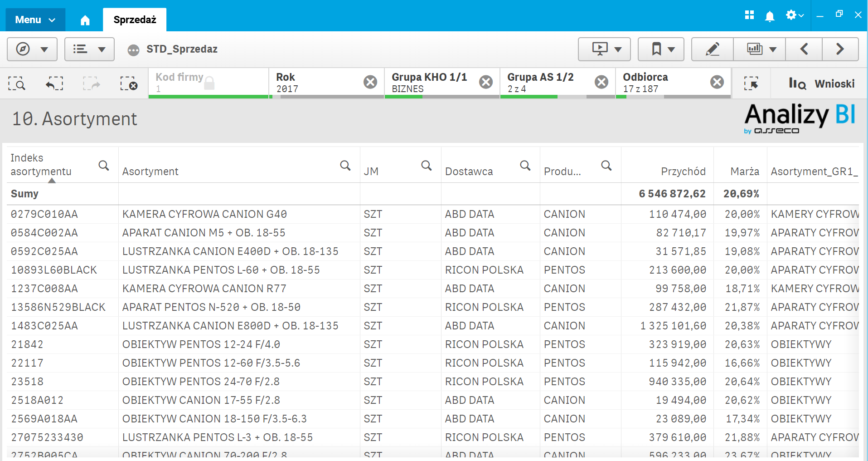
Task: Click margin value 16,66%
Action: pyautogui.click(x=742, y=363)
